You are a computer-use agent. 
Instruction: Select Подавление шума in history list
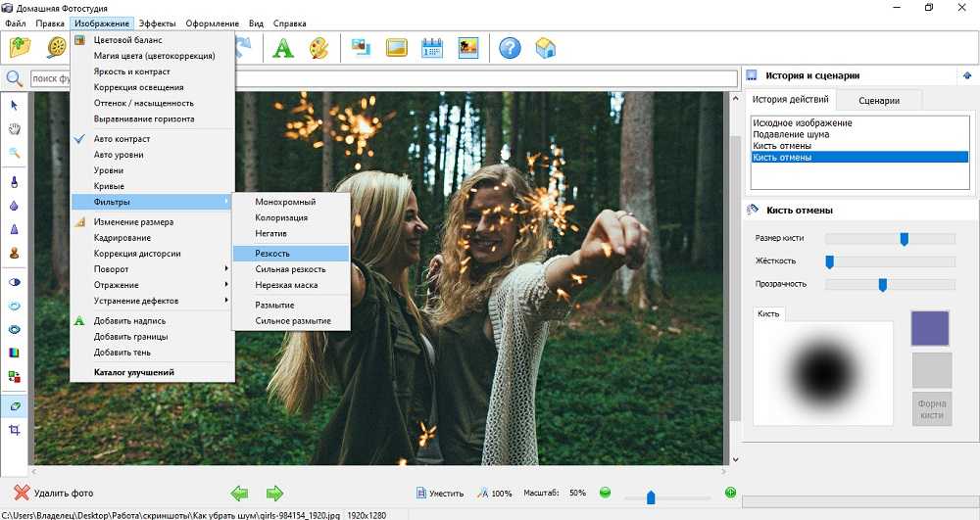[x=789, y=134]
